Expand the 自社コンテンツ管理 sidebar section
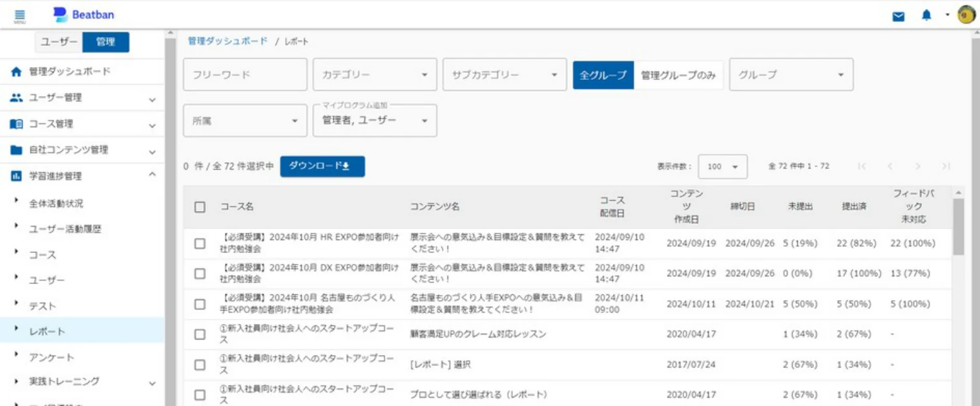Viewport: 980px width, 406px height. tap(152, 152)
